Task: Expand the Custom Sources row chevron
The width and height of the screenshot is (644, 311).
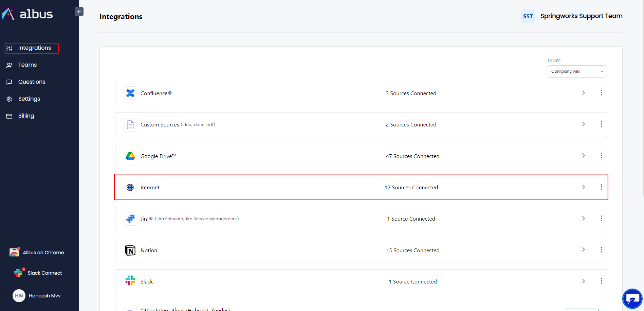Action: click(x=584, y=124)
